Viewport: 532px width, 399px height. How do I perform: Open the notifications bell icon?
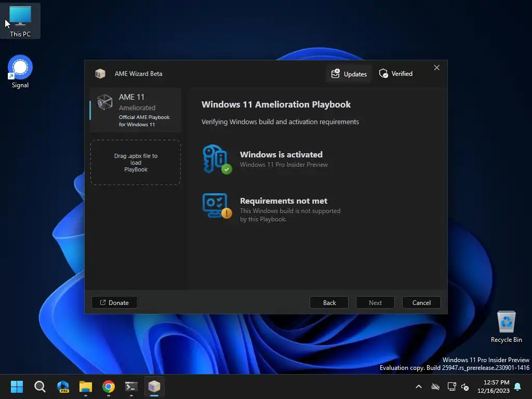tap(518, 387)
